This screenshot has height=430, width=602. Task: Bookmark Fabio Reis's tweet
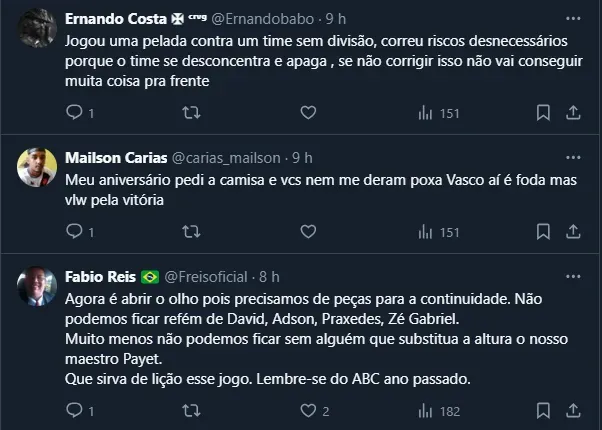click(540, 410)
